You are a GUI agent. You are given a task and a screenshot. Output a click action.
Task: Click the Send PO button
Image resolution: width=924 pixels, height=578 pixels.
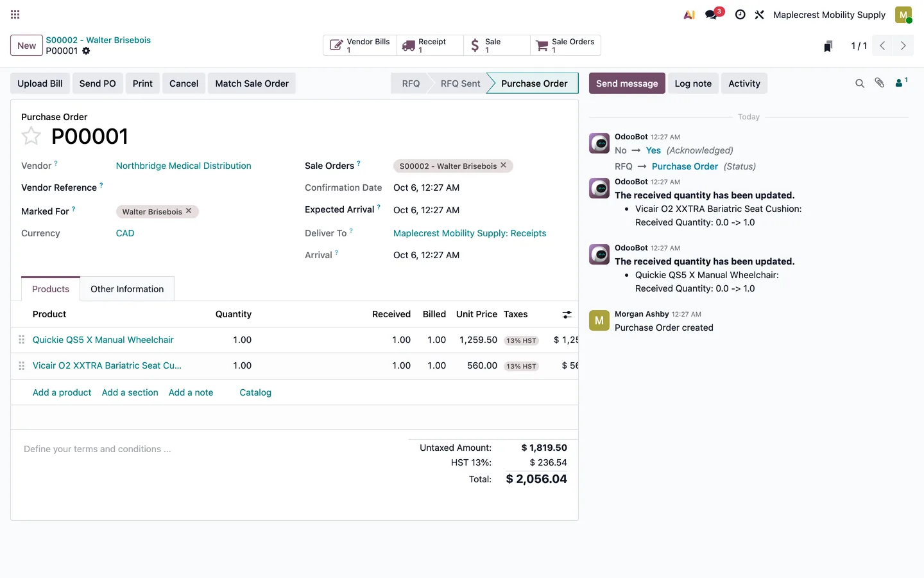click(x=98, y=83)
